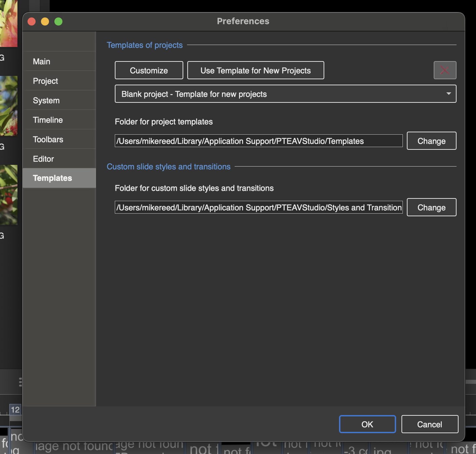
Task: Cancel the Preferences dialog
Action: pos(429,424)
